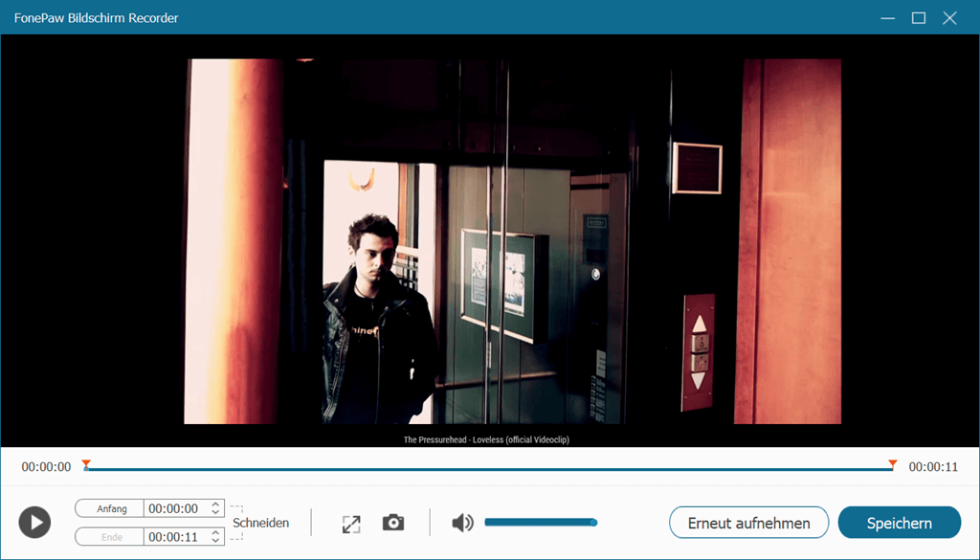Click the volume slider handle

coord(593,522)
